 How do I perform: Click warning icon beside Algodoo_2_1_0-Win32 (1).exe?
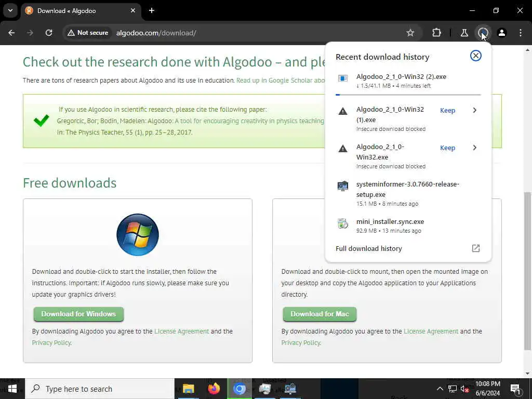point(343,111)
